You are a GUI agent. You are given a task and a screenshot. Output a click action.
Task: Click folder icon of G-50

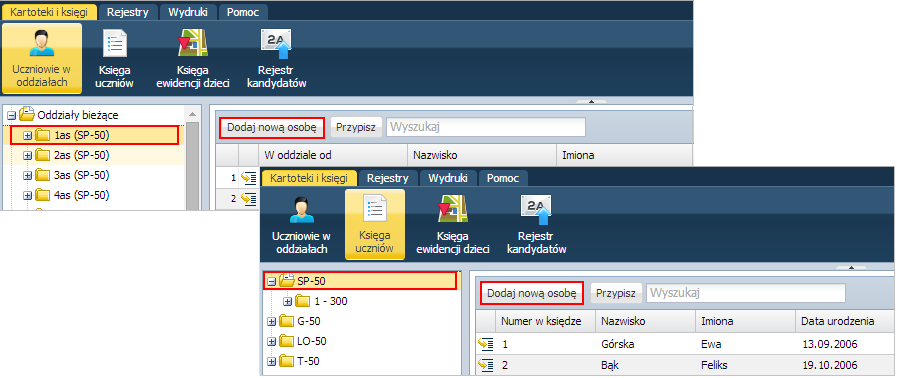tap(287, 321)
